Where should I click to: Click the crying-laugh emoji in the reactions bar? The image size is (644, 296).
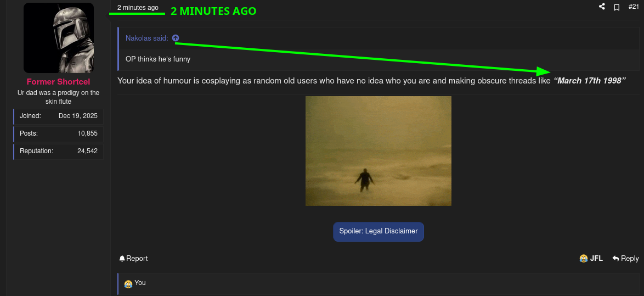[128, 284]
